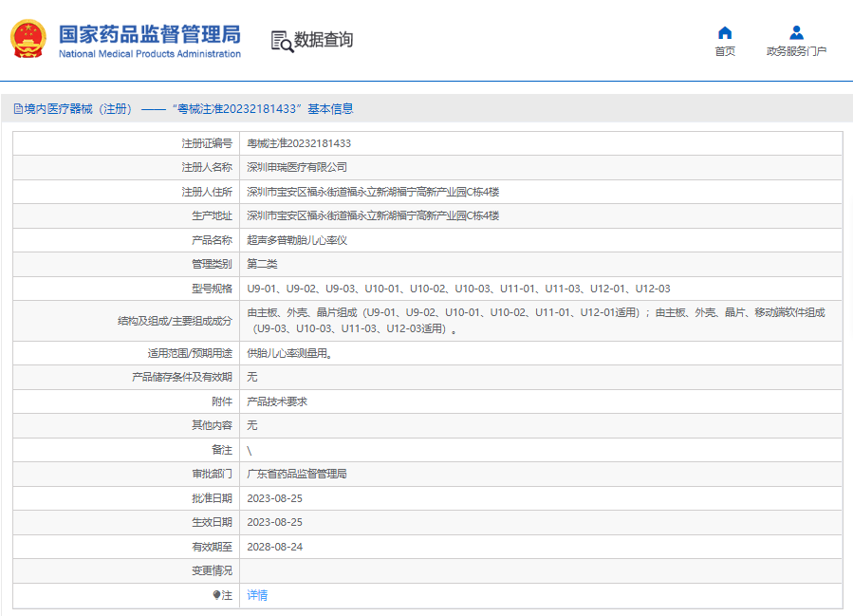Click expiry date 2028-08-24
Viewport: 853px width, 616px height.
tap(275, 547)
